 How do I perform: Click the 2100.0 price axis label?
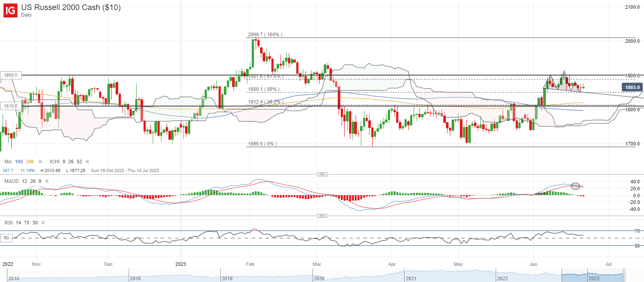click(x=632, y=7)
